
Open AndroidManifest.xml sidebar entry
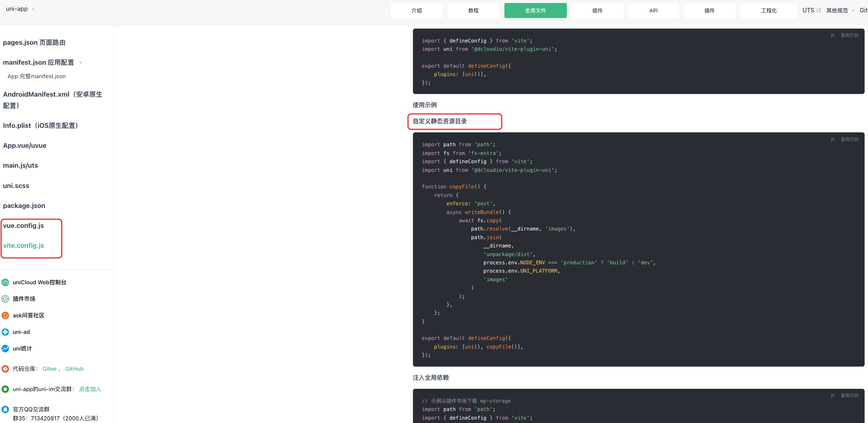pyautogui.click(x=53, y=100)
